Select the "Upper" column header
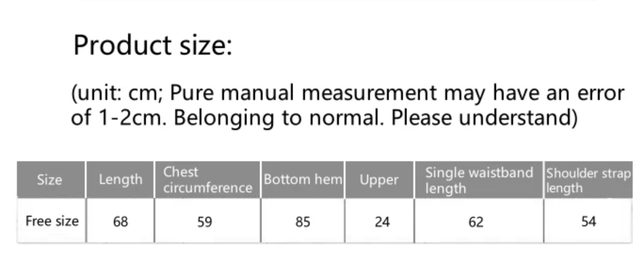The width and height of the screenshot is (644, 264). point(379,180)
